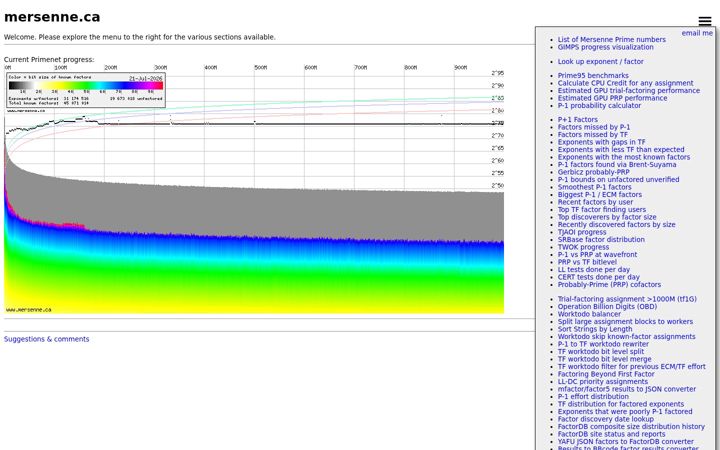Open LL tests done per day
Screen dimensions: 720x450
594,270
